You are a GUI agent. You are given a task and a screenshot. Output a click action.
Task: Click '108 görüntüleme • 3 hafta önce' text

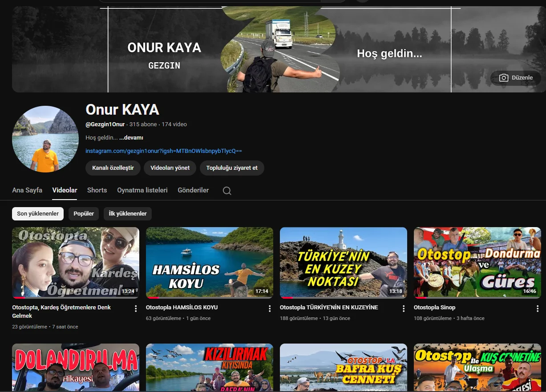tap(449, 318)
